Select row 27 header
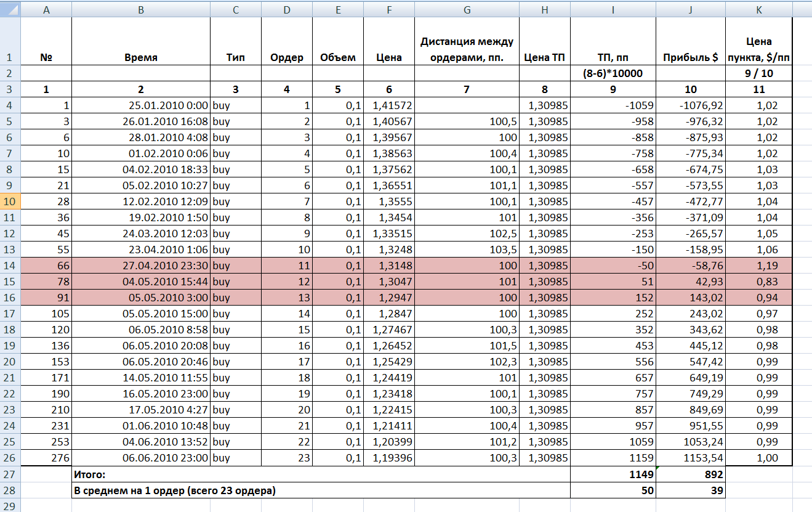Viewport: 812px width, 512px height. (10, 474)
